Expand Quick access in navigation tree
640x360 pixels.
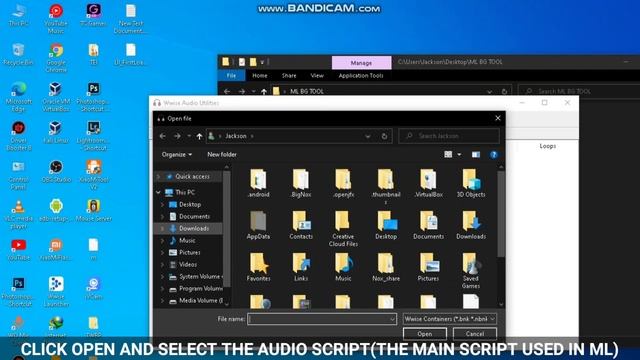tap(158, 177)
